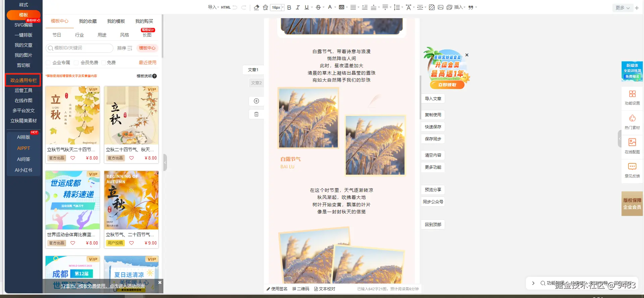Click the plus icon beside 更多
This screenshot has height=298, width=644.
click(x=637, y=8)
